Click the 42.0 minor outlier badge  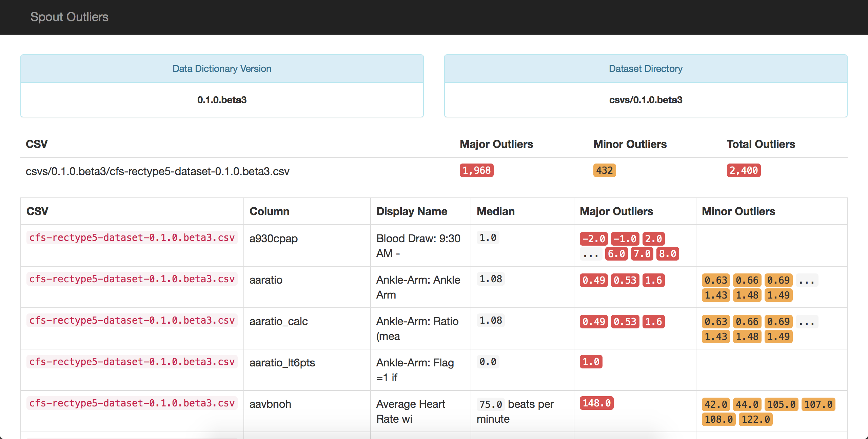click(716, 404)
